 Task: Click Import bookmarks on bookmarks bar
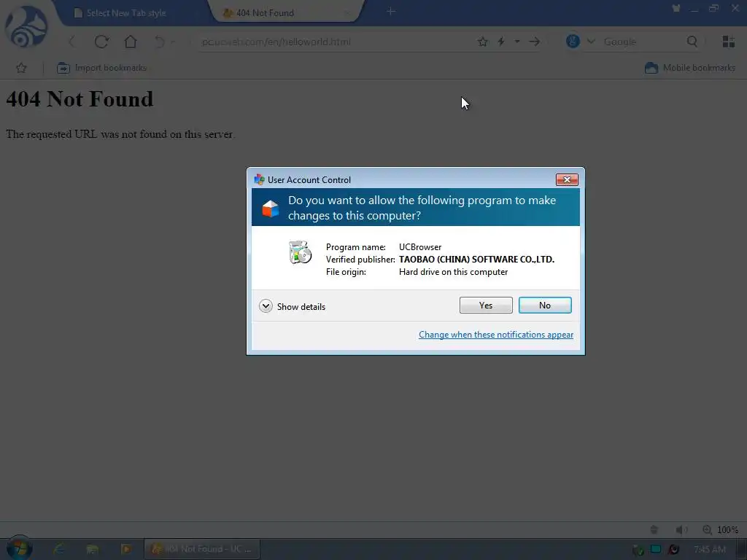[101, 68]
